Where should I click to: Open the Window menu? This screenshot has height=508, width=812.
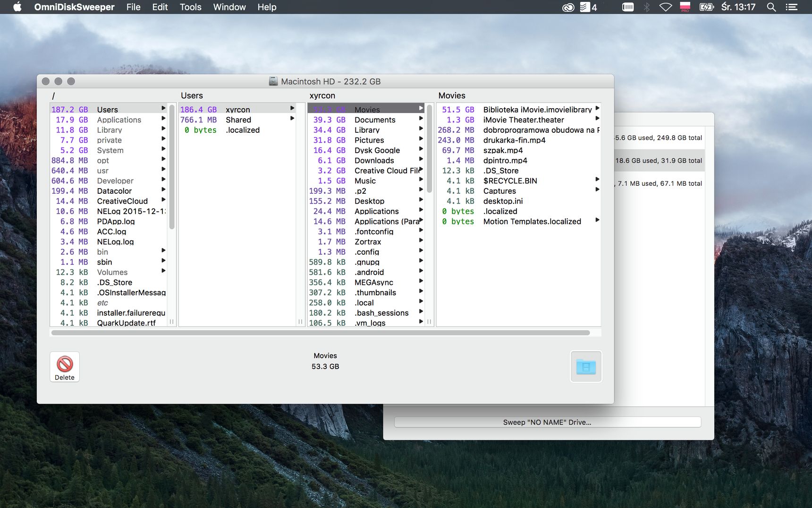pos(229,7)
